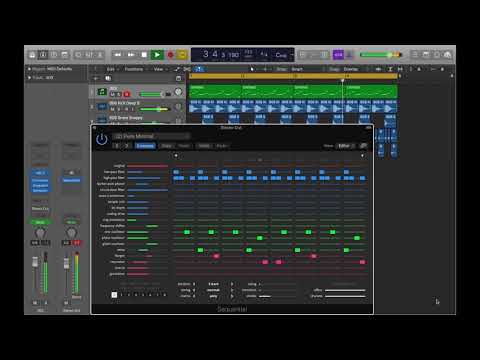The image size is (480, 360).
Task: Select the first green region in track one
Action: pos(215,91)
